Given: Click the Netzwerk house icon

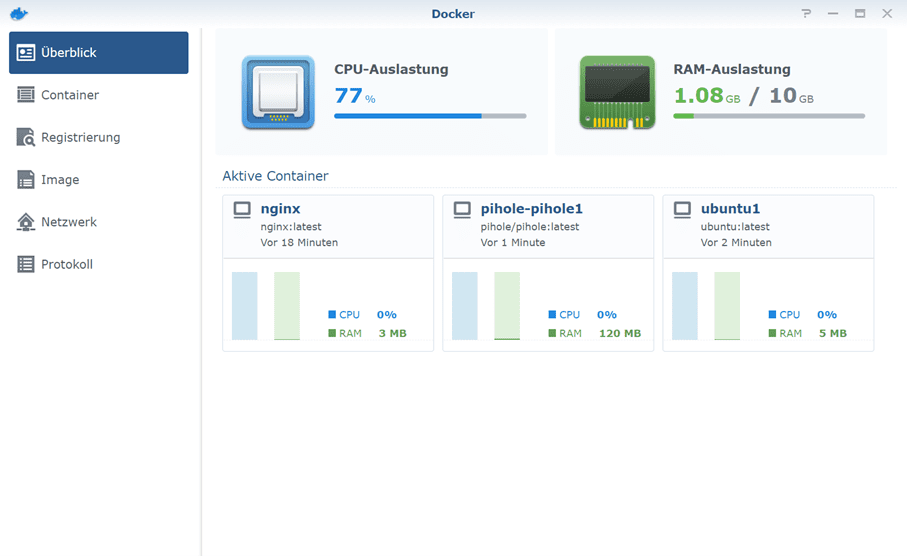Looking at the screenshot, I should point(25,222).
